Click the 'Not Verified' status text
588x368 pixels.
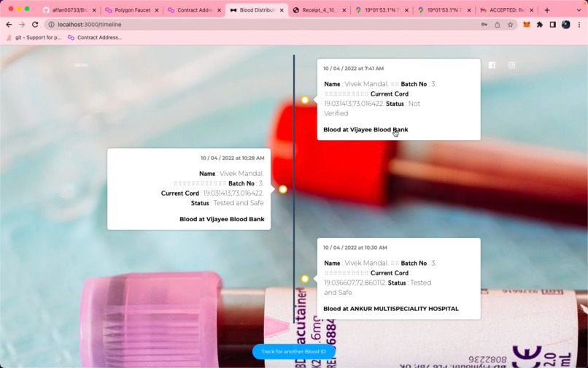click(x=372, y=109)
